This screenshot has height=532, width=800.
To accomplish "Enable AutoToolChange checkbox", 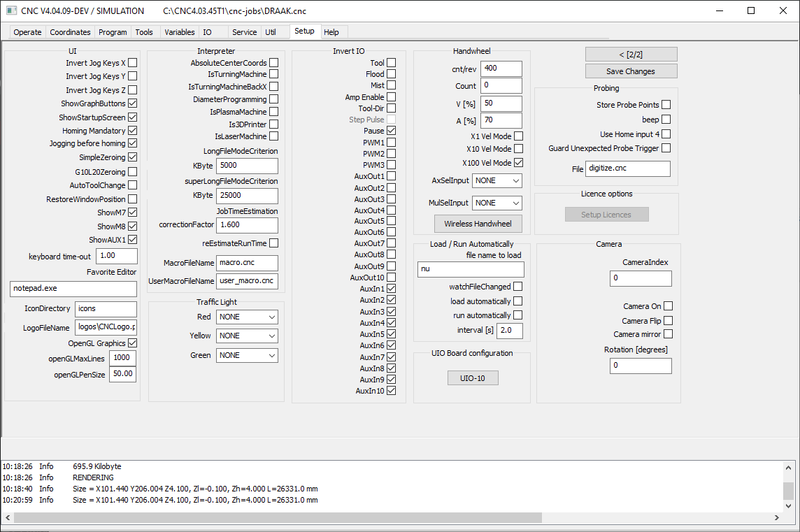I will click(133, 185).
